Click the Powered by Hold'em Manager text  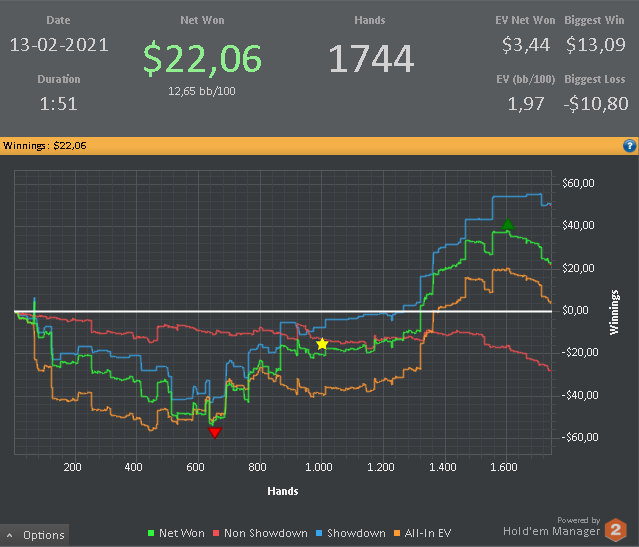pyautogui.click(x=552, y=527)
